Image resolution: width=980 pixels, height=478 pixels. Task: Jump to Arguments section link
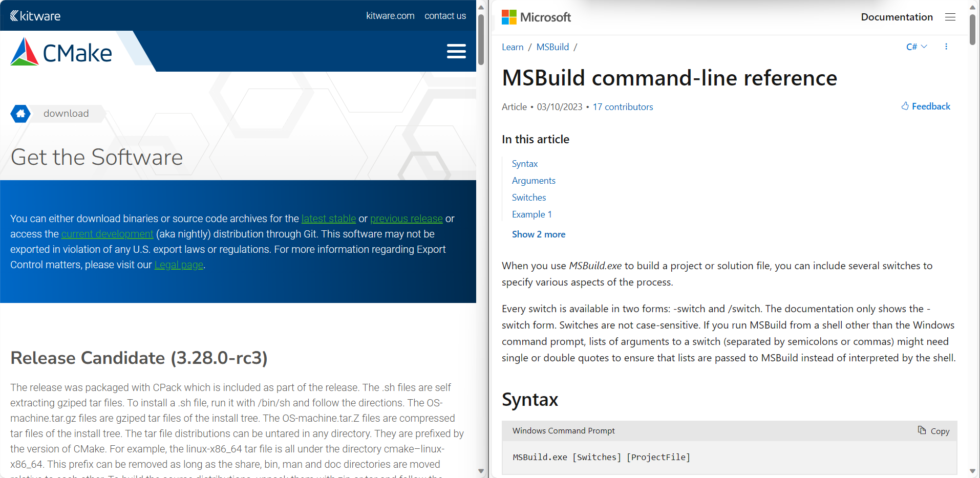click(x=534, y=181)
